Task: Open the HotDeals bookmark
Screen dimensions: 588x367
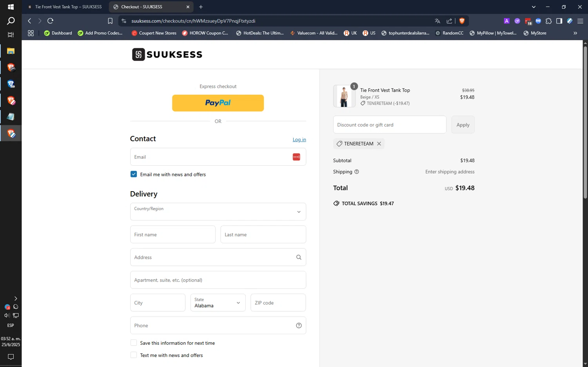Action: pyautogui.click(x=260, y=33)
